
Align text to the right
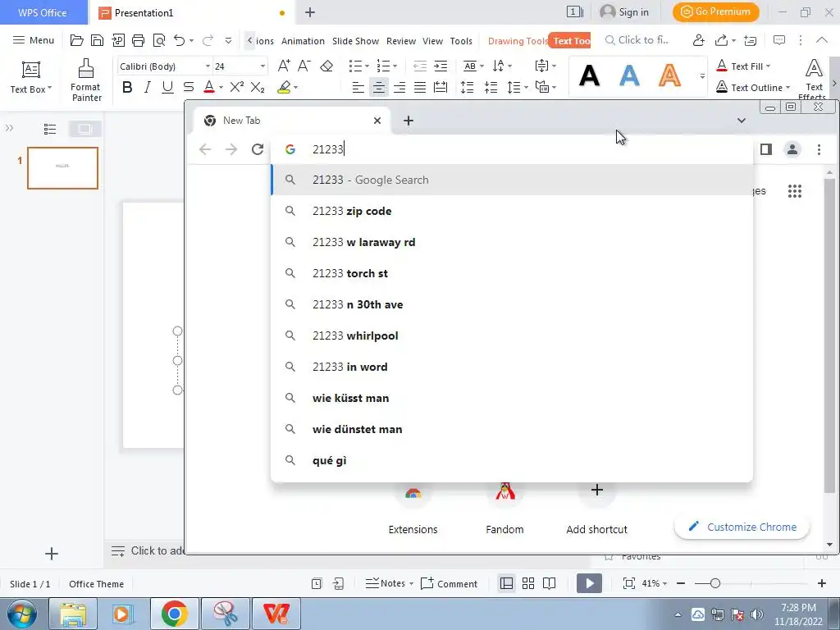(x=399, y=87)
